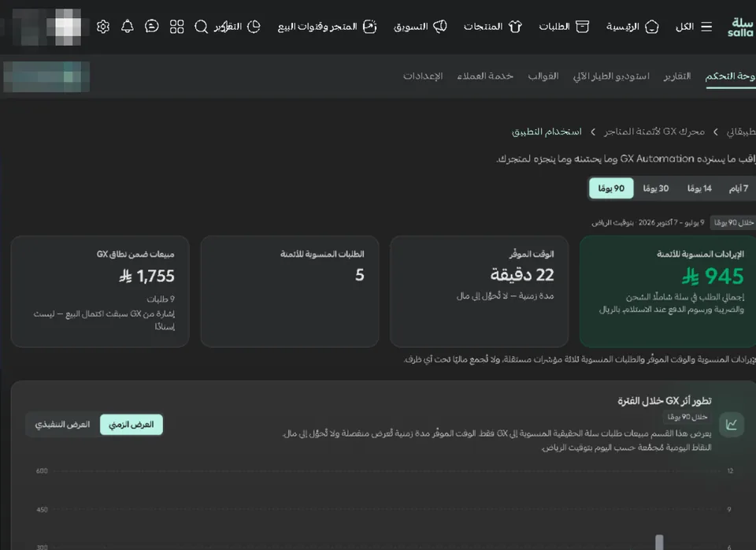
Task: Click the date range 9 يوليو – 7 أكتوبر text
Action: (647, 222)
